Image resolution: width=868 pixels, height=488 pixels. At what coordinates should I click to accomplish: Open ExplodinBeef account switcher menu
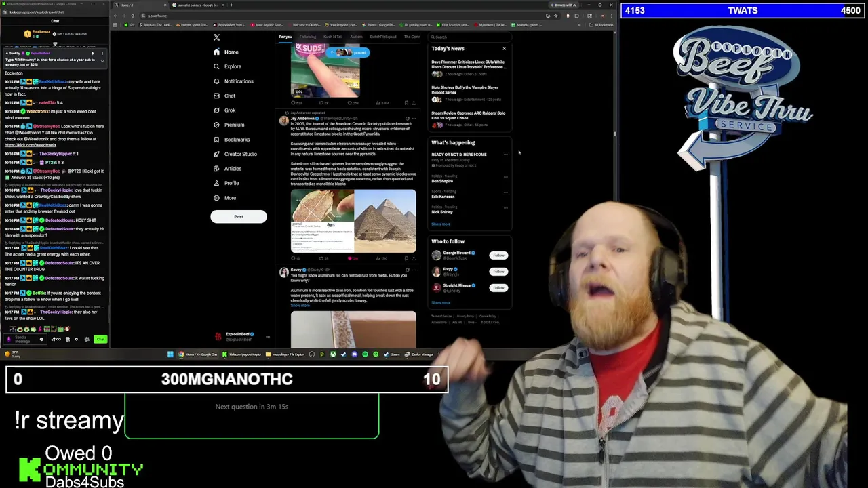(x=242, y=335)
